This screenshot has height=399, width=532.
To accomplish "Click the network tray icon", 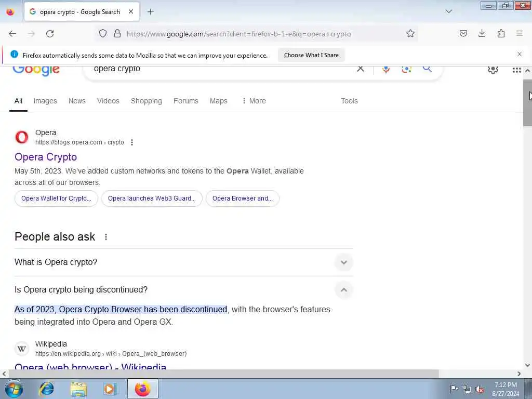I will [467, 389].
